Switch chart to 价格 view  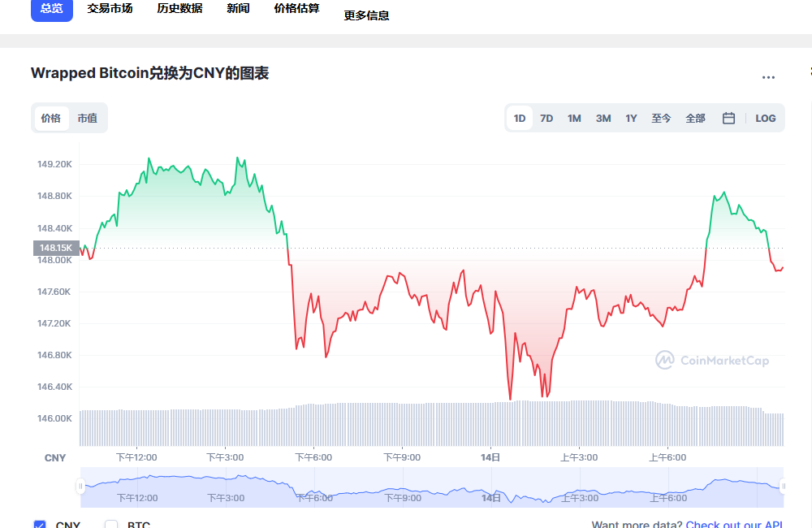(x=51, y=118)
